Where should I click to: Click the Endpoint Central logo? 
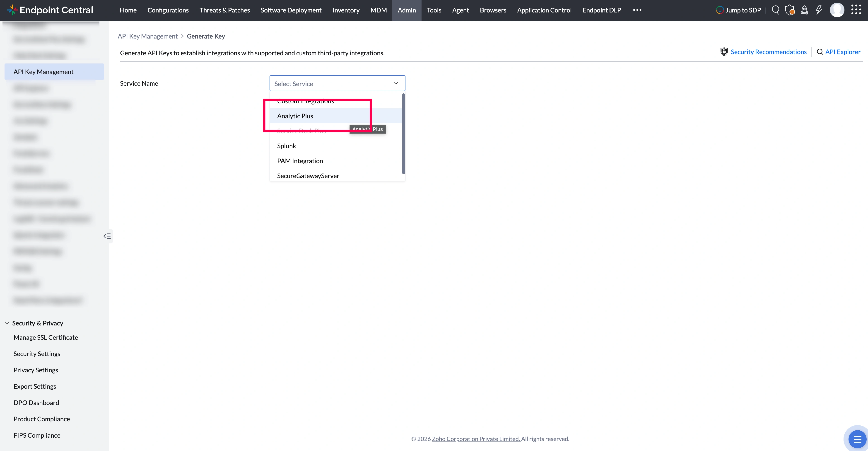click(50, 10)
